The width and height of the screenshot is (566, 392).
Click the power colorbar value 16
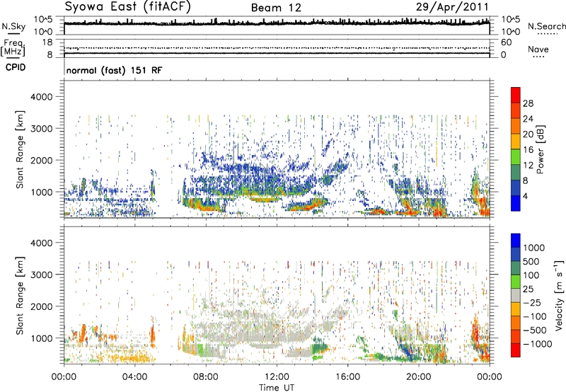point(528,150)
